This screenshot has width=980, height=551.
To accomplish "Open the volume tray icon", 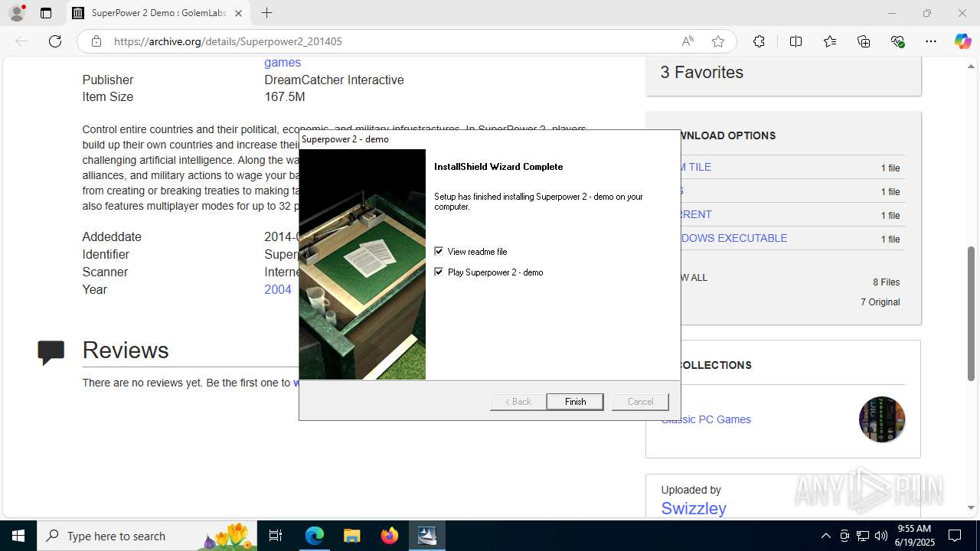I will (x=881, y=536).
